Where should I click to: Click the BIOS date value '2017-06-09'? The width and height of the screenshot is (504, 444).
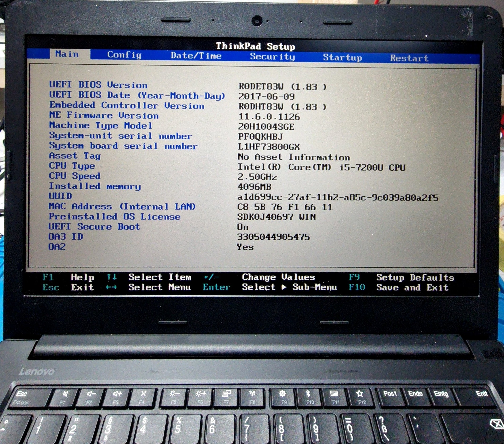tap(266, 96)
